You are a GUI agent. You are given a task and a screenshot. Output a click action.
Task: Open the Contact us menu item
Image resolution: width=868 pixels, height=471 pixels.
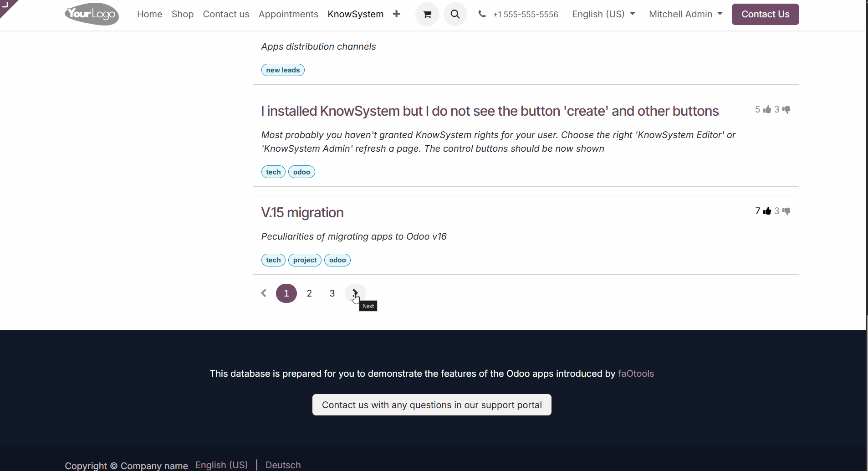pyautogui.click(x=226, y=14)
